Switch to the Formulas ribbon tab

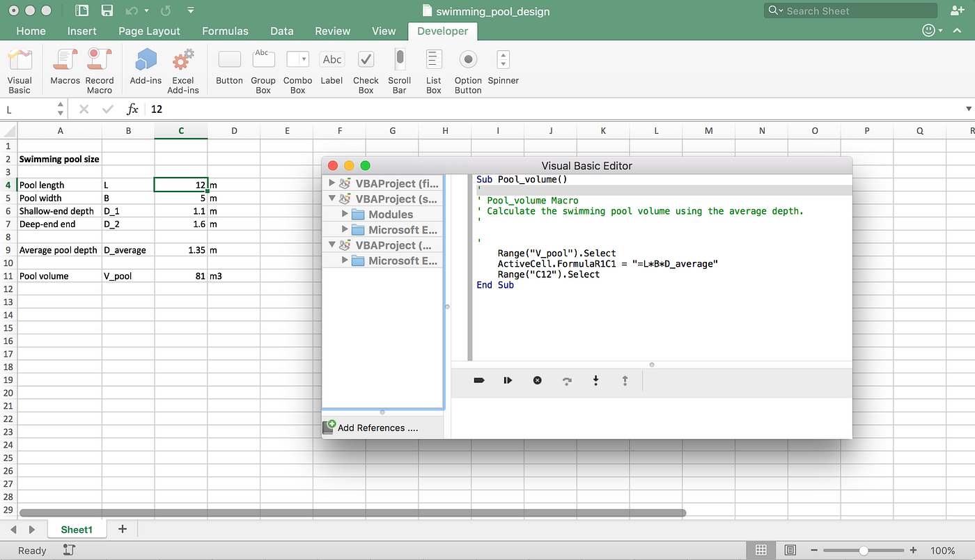pos(224,31)
